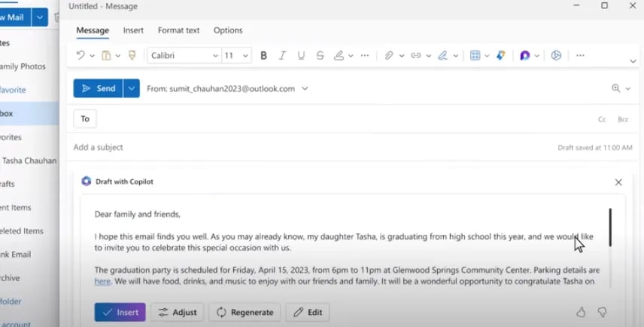
Task: Click the Attach file paperclip icon
Action: (x=389, y=56)
